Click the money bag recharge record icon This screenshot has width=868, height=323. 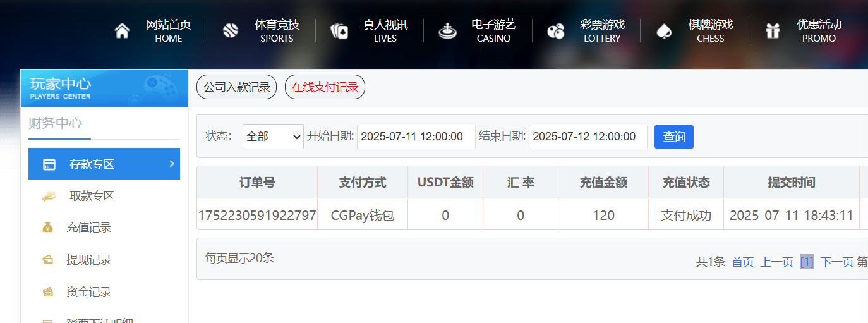pyautogui.click(x=48, y=228)
